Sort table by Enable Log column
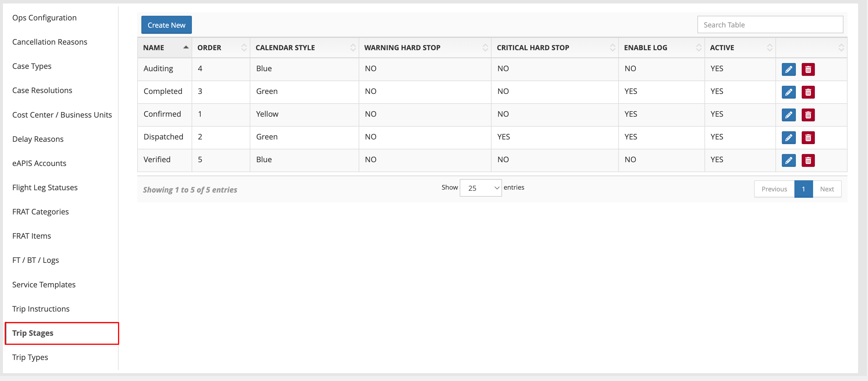The image size is (868, 381). [x=662, y=48]
